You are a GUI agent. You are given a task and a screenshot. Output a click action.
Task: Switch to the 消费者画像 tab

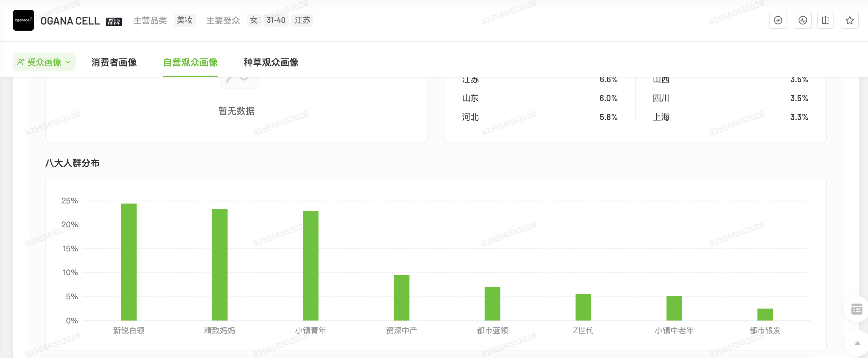(x=114, y=62)
